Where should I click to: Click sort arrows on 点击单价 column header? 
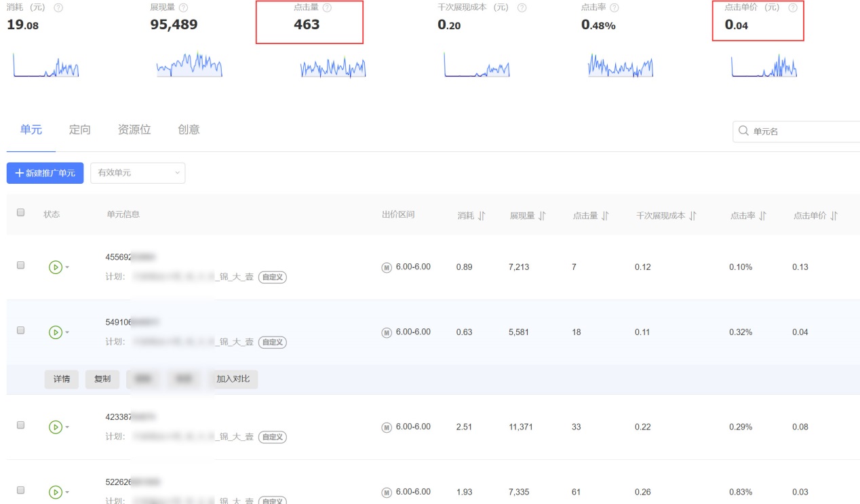click(834, 216)
